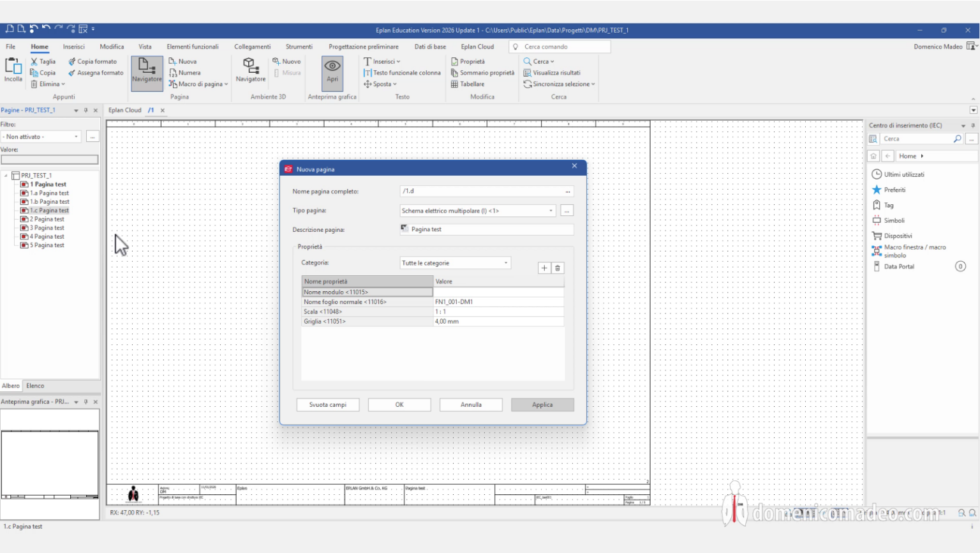This screenshot has width=980, height=553.
Task: Open the Tipo pagina dropdown
Action: point(550,210)
